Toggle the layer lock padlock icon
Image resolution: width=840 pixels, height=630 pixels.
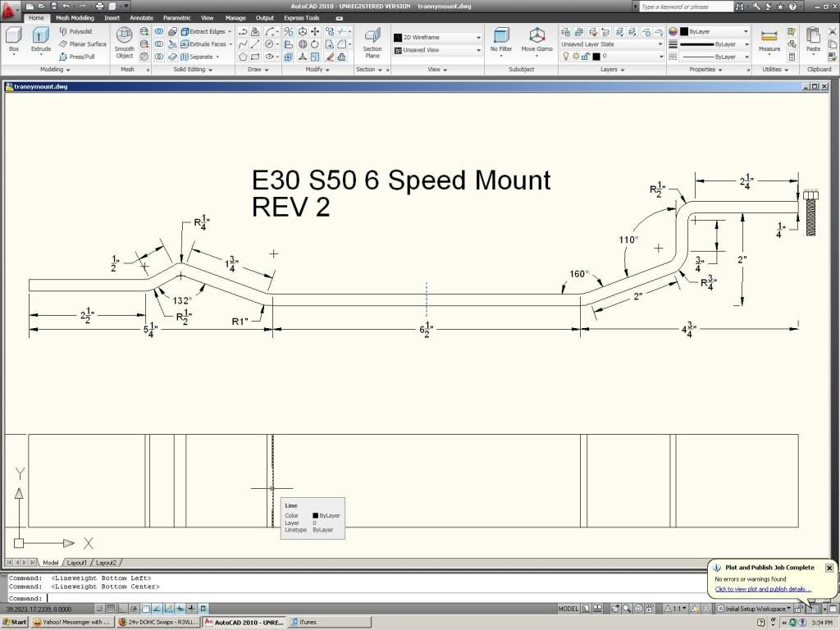pos(586,57)
